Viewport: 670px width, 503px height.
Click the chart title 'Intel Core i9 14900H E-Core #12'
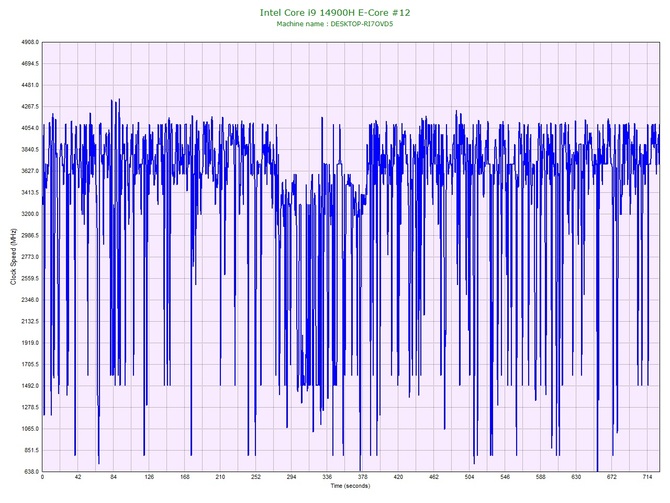[x=335, y=13]
